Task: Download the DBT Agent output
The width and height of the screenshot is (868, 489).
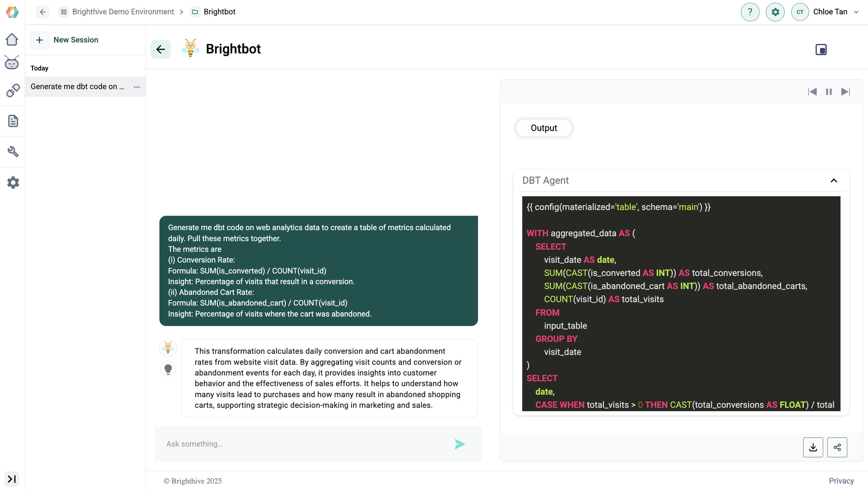Action: 813,447
